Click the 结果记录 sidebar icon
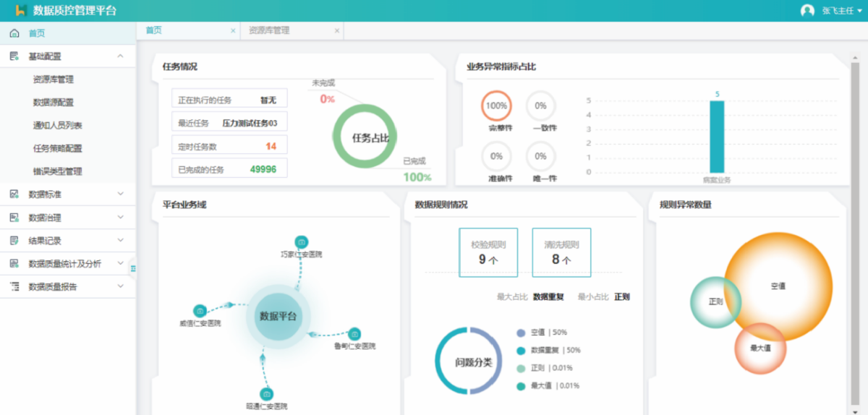This screenshot has width=868, height=415. point(14,241)
